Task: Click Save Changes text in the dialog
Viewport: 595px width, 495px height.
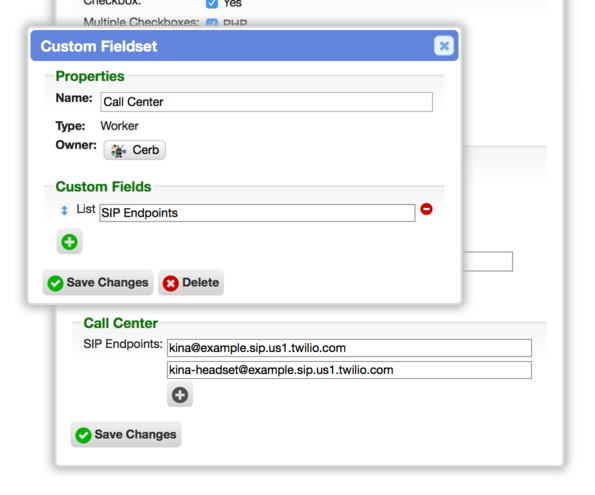Action: click(x=107, y=282)
